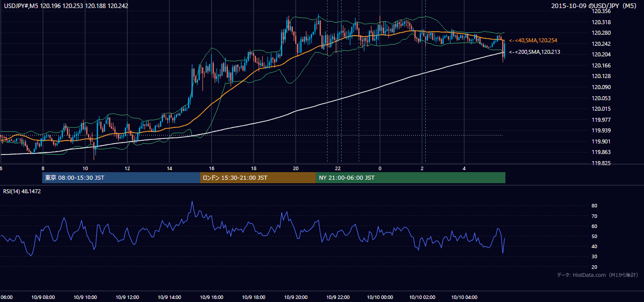This screenshot has width=644, height=302.
Task: Click the 10/9 16:00 time axis label
Action: coord(212,297)
